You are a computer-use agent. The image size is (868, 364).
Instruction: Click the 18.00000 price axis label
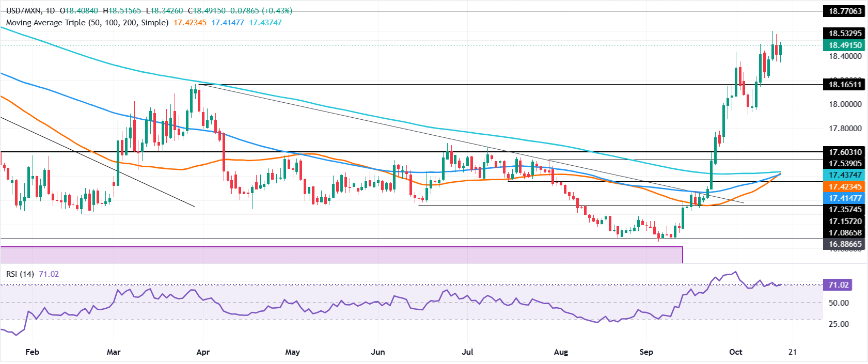pyautogui.click(x=845, y=104)
